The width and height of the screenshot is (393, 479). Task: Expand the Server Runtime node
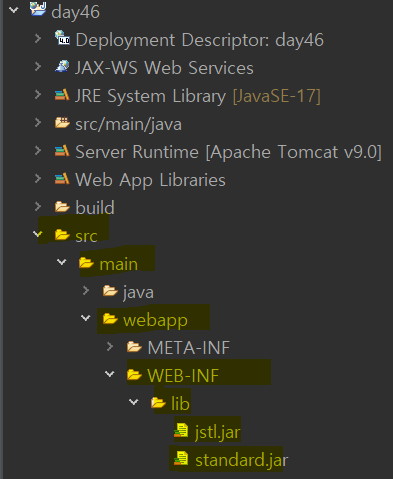(38, 150)
